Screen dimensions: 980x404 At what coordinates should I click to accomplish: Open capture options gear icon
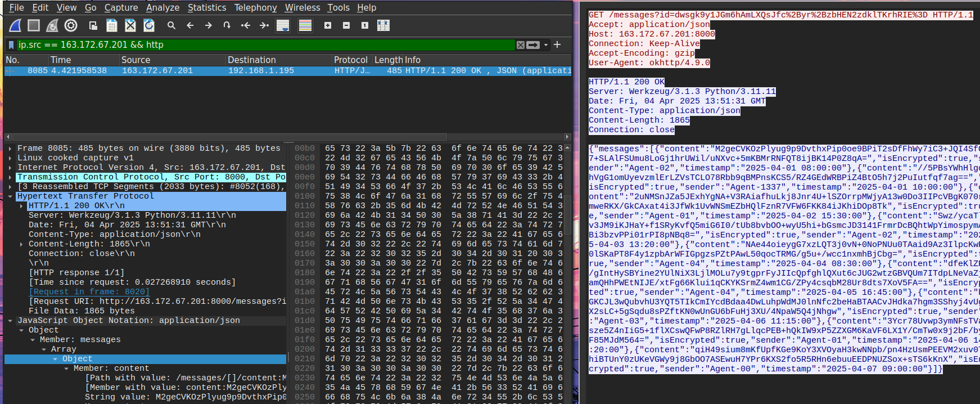pyautogui.click(x=71, y=25)
